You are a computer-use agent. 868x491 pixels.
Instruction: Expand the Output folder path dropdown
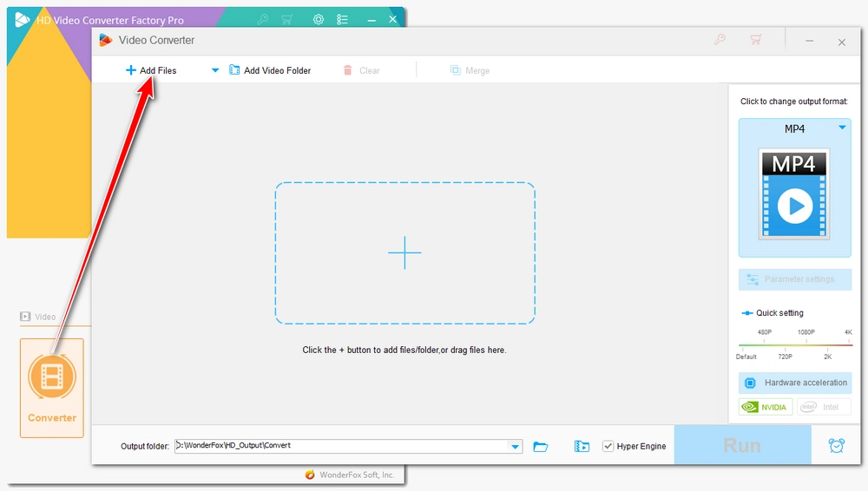515,446
